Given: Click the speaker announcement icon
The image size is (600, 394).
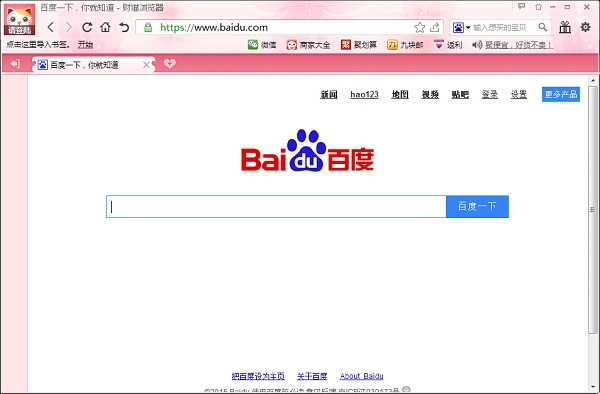Looking at the screenshot, I should [477, 45].
